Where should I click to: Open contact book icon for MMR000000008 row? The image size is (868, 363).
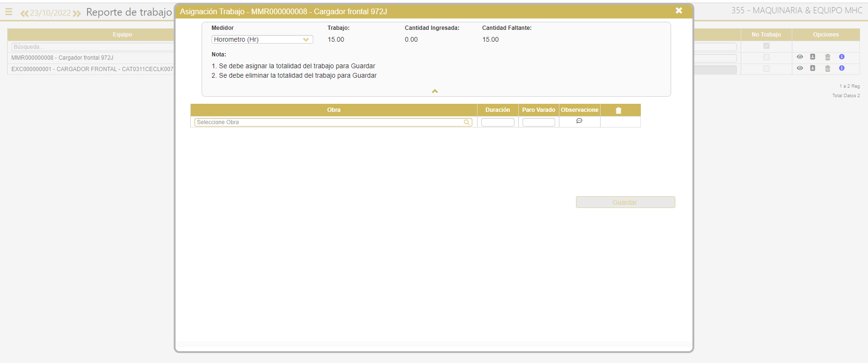coord(813,57)
